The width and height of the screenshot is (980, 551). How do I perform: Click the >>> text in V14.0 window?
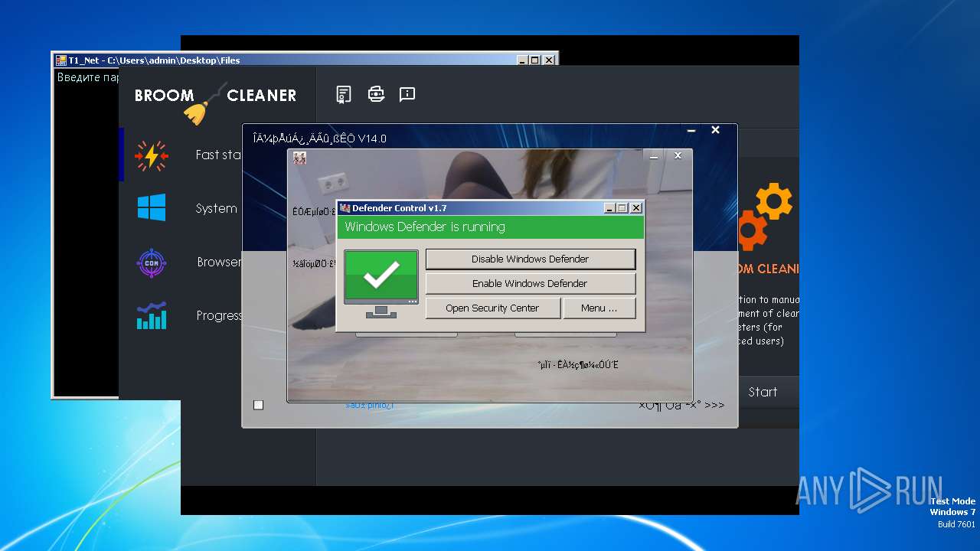(x=714, y=405)
